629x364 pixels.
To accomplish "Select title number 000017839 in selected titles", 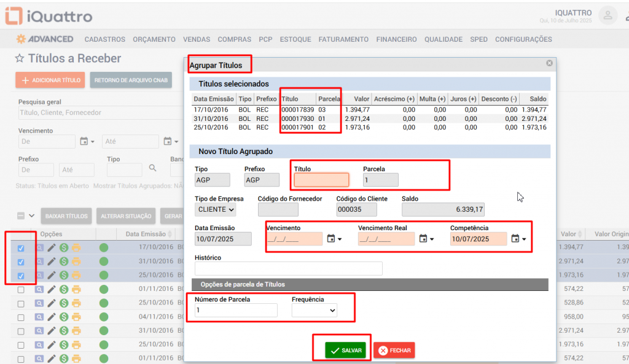I will coord(298,109).
